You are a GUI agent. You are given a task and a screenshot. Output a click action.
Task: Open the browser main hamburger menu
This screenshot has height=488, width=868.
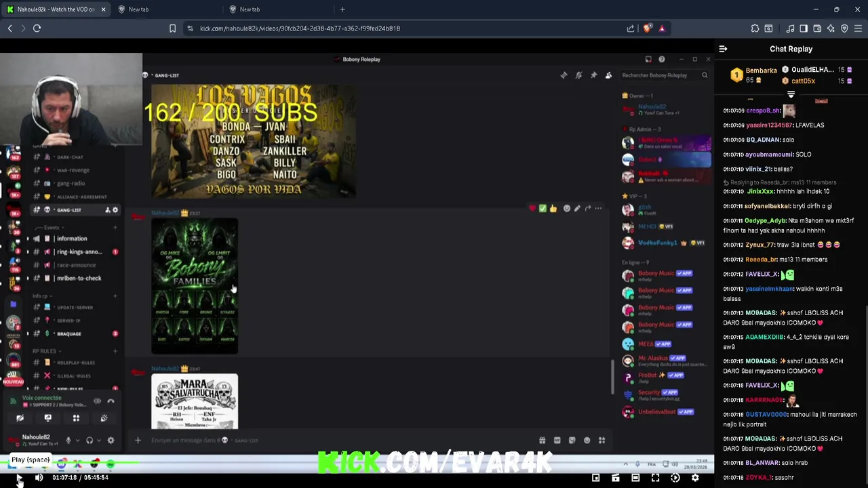tap(858, 28)
